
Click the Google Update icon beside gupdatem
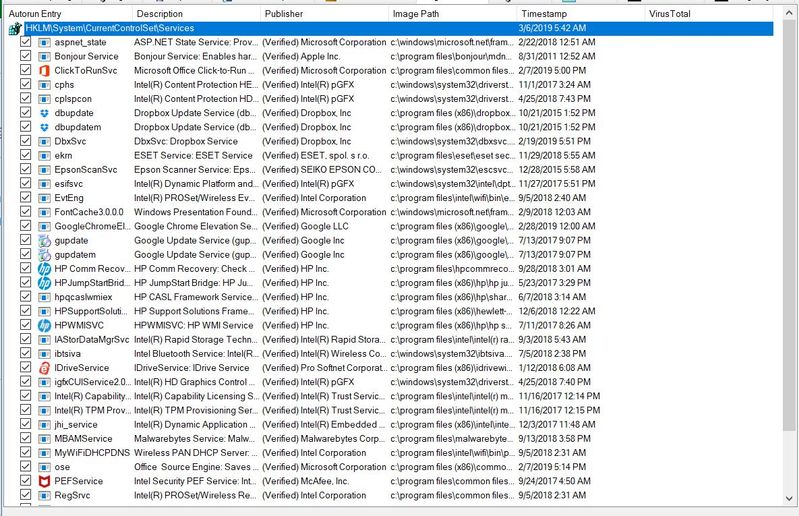pos(44,255)
